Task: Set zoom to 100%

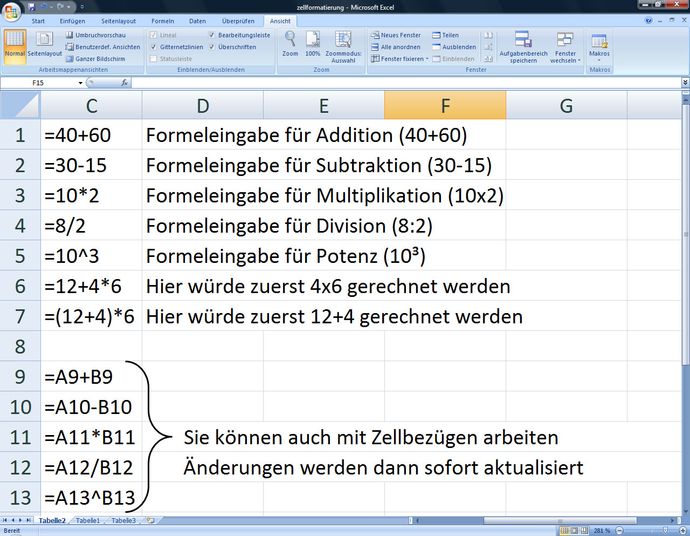Action: tap(312, 44)
